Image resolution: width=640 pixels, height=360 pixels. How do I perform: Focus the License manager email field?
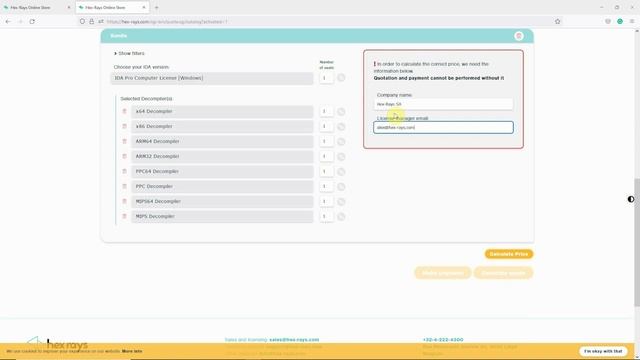pyautogui.click(x=443, y=127)
